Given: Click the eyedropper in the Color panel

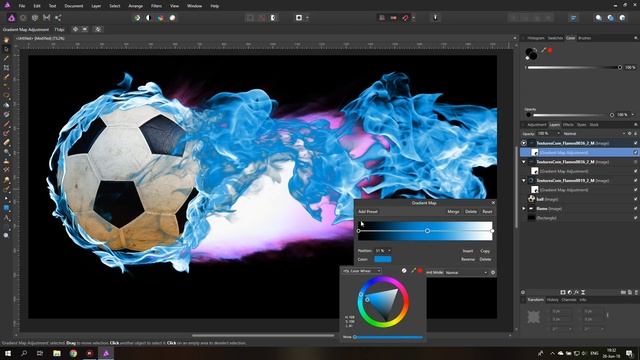Looking at the screenshot, I should click(544, 50).
